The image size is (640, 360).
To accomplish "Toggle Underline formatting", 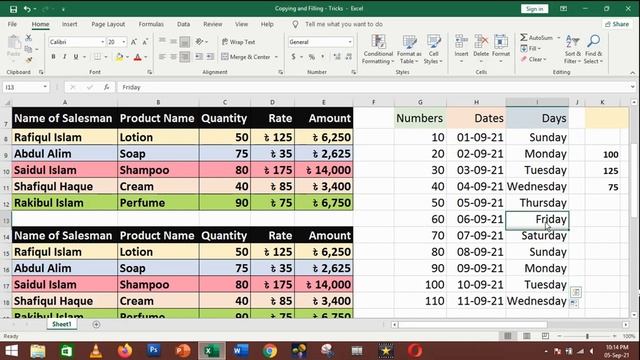I will (76, 57).
